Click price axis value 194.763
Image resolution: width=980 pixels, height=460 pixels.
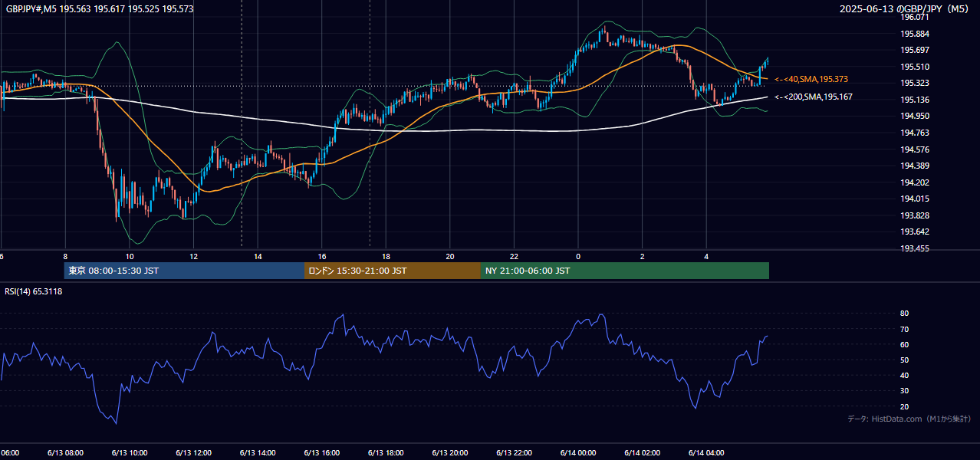(915, 133)
